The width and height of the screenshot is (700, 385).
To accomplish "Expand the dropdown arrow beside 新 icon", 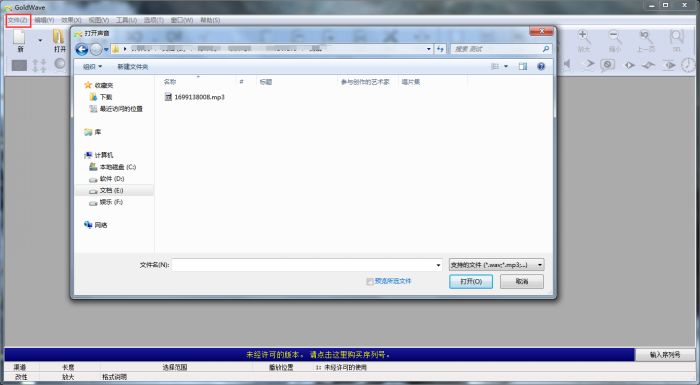I will pos(40,41).
